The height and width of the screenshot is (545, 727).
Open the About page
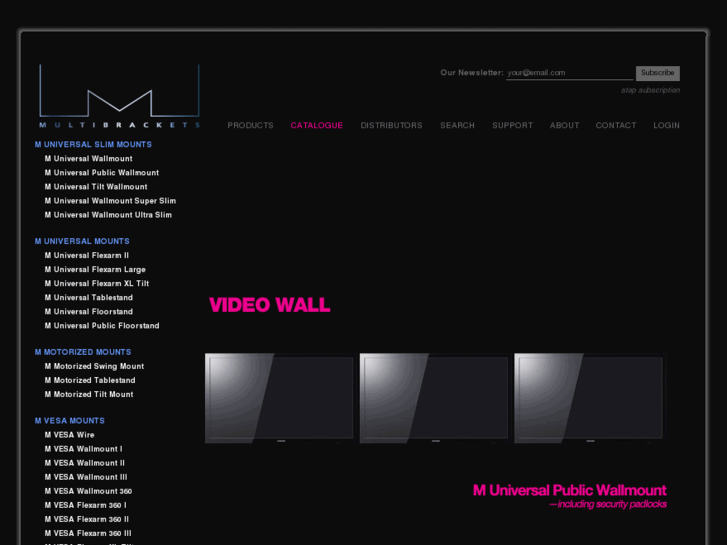click(x=564, y=126)
